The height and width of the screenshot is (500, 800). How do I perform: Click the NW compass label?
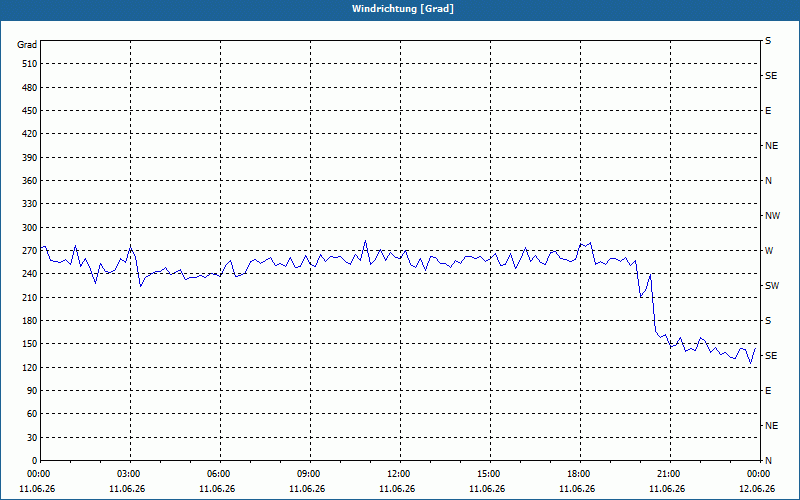tap(772, 216)
